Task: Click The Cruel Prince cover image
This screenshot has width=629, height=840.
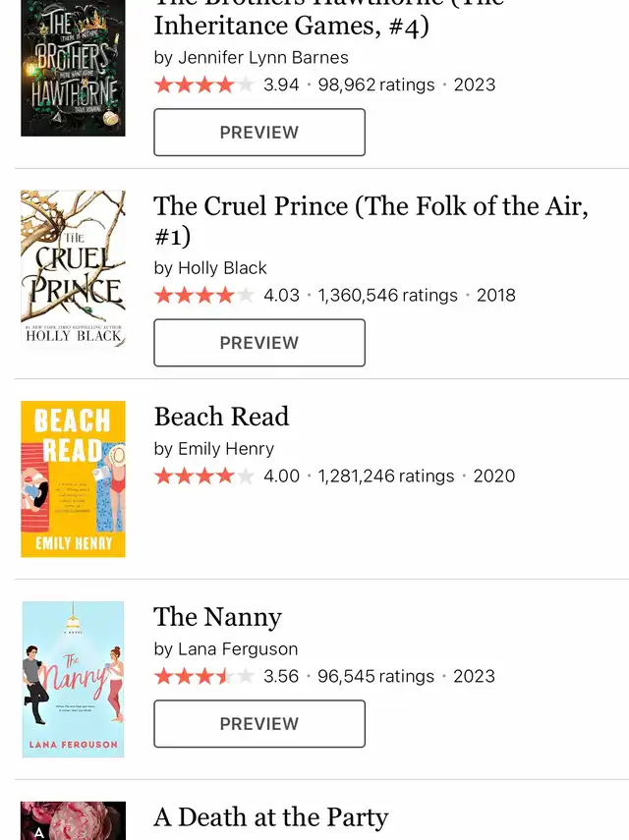Action: [x=73, y=269]
